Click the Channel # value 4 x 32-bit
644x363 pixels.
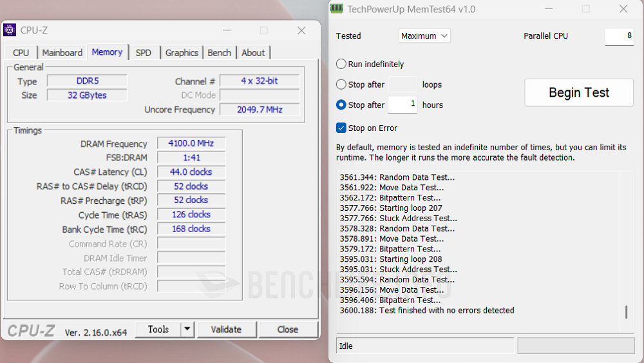[x=260, y=81]
